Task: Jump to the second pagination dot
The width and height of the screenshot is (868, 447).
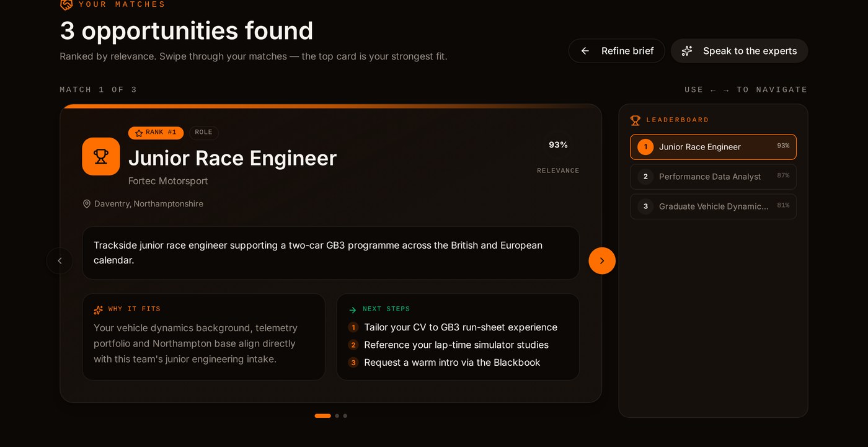Action: pyautogui.click(x=337, y=416)
